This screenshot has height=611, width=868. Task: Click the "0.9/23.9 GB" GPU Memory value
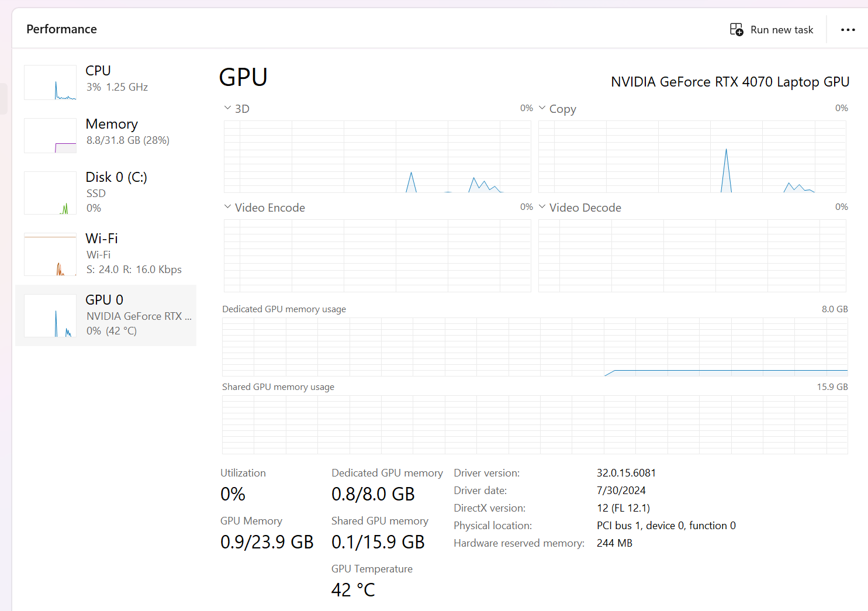click(x=267, y=543)
